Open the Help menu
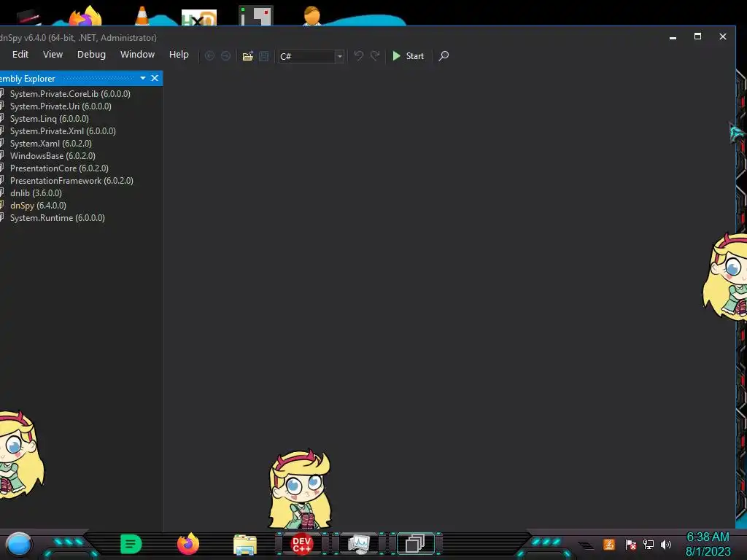This screenshot has width=747, height=560. point(179,55)
